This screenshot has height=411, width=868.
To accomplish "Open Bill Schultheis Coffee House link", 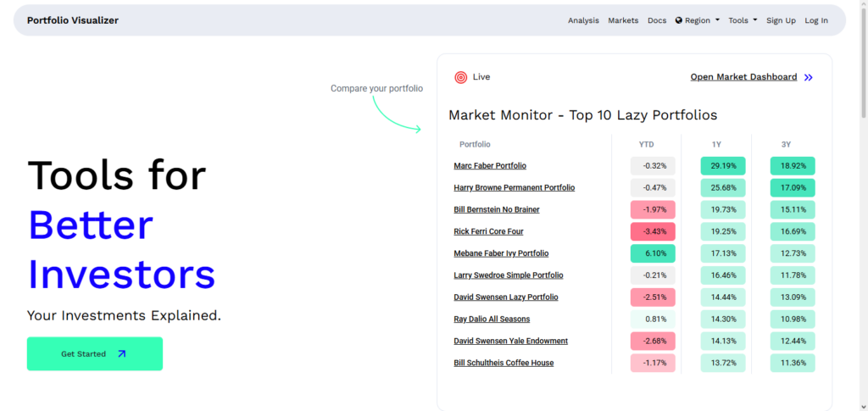I will pos(504,363).
